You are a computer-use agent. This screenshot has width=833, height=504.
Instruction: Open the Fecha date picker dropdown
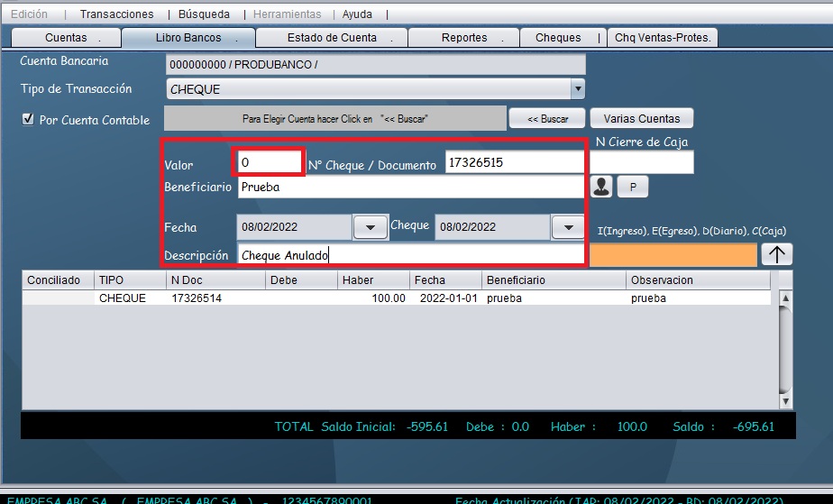pyautogui.click(x=371, y=227)
